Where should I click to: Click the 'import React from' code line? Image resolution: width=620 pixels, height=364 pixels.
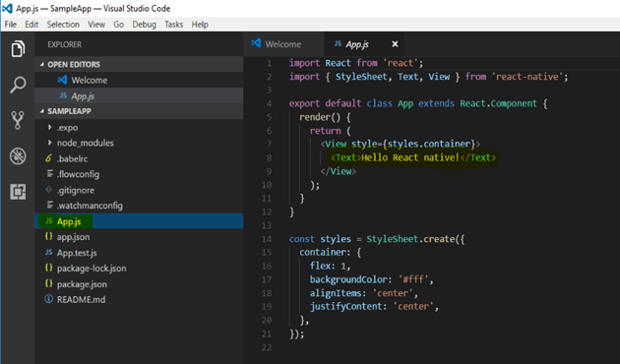point(356,63)
